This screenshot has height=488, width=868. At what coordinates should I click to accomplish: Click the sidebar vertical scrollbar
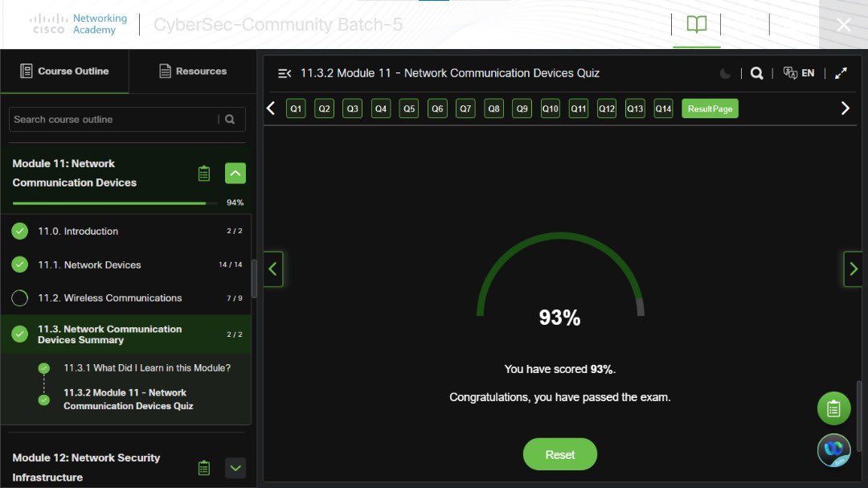254,279
